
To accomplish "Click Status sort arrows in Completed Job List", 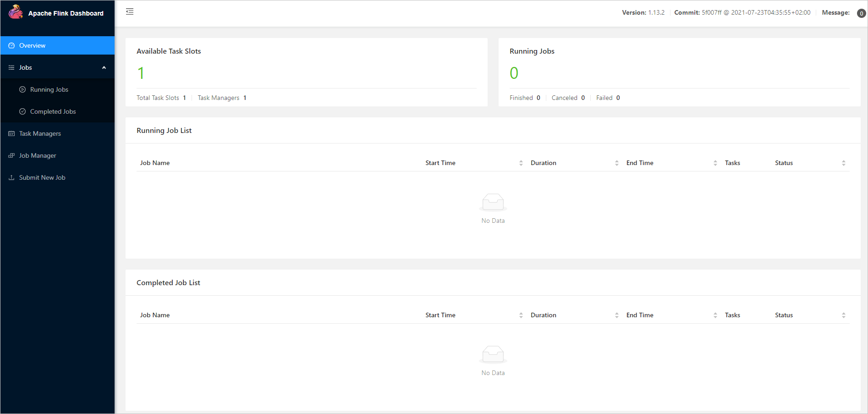I will click(844, 315).
